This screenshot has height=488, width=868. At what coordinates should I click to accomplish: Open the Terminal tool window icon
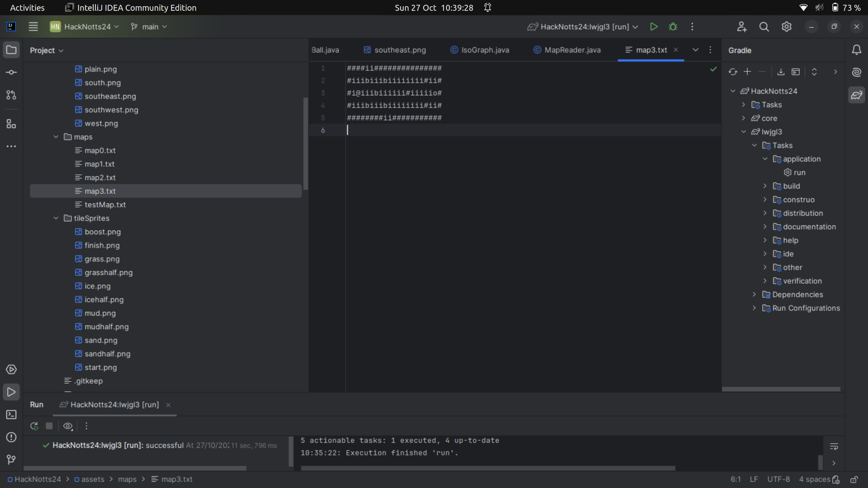[11, 414]
